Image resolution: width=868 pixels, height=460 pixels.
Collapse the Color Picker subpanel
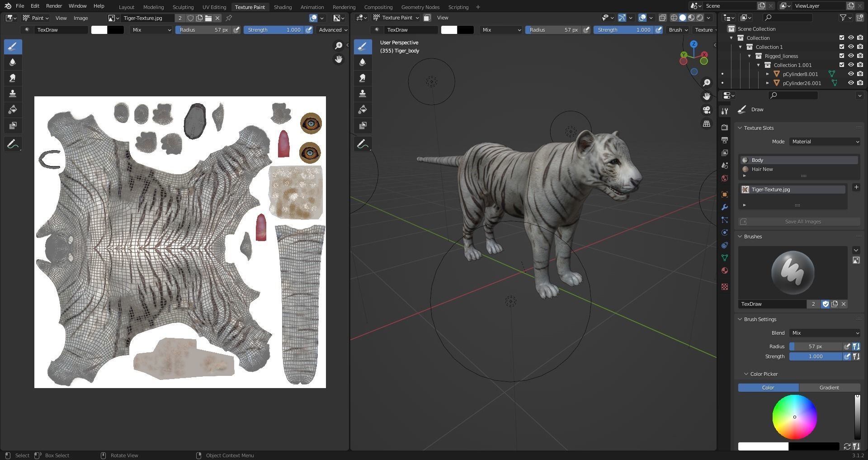coord(746,374)
